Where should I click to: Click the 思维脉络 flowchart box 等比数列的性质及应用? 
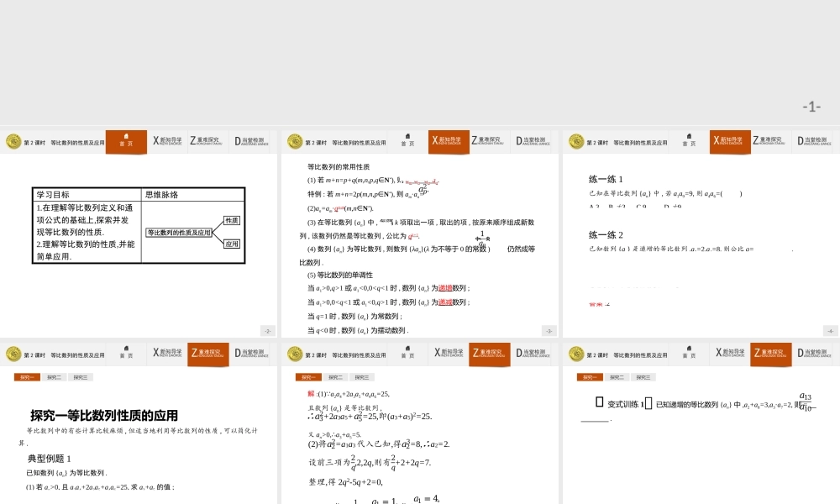pos(181,233)
